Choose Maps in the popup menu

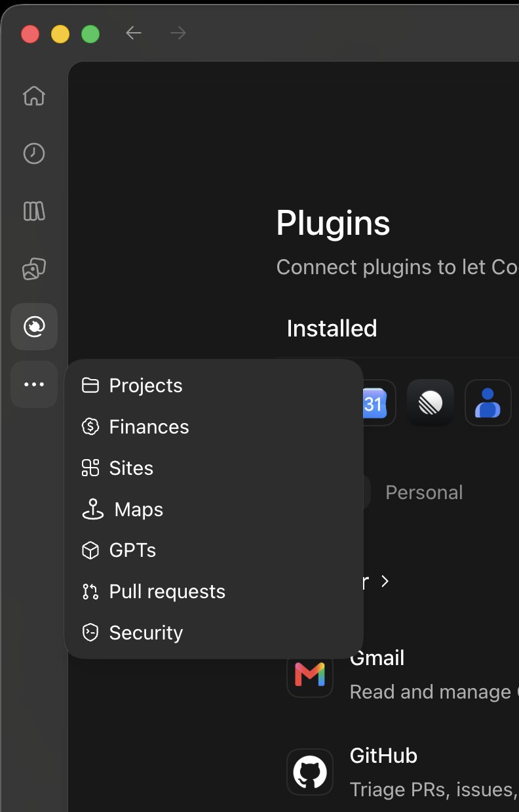tap(214, 510)
